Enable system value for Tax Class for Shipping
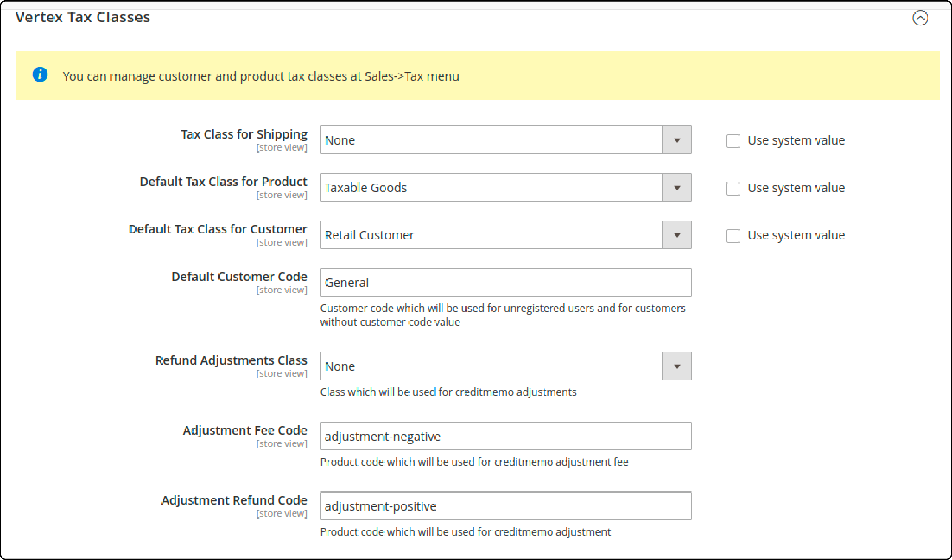The image size is (952, 560). (x=733, y=141)
